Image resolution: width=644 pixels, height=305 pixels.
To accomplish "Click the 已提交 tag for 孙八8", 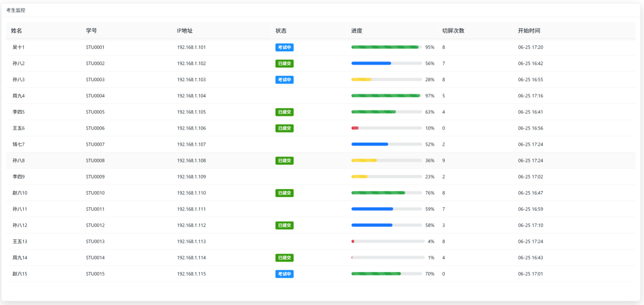I will 284,161.
